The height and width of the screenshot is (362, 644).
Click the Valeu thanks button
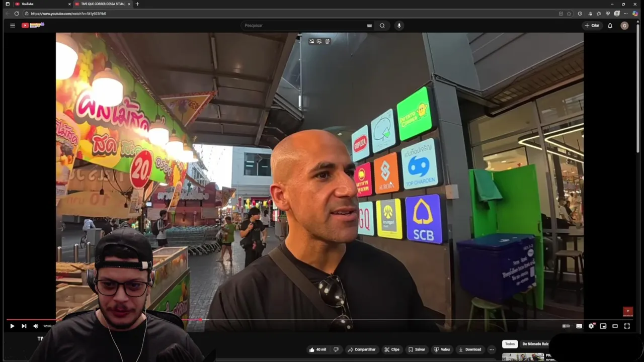[442, 349]
